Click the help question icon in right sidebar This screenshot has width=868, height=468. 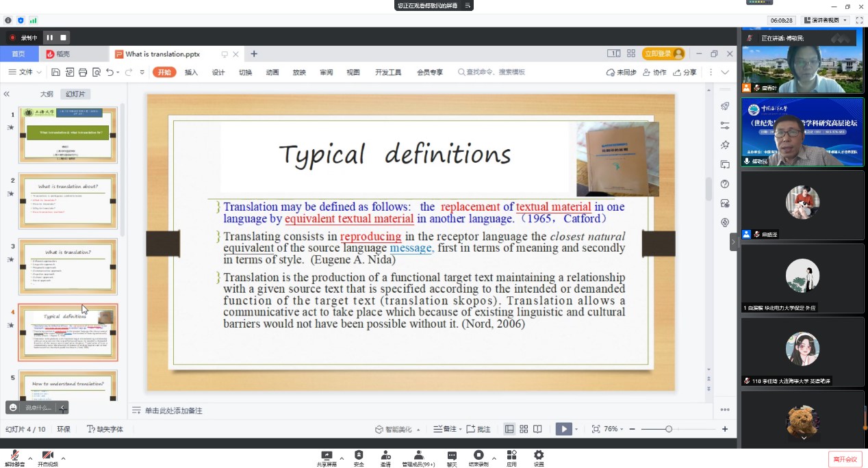[x=725, y=184]
